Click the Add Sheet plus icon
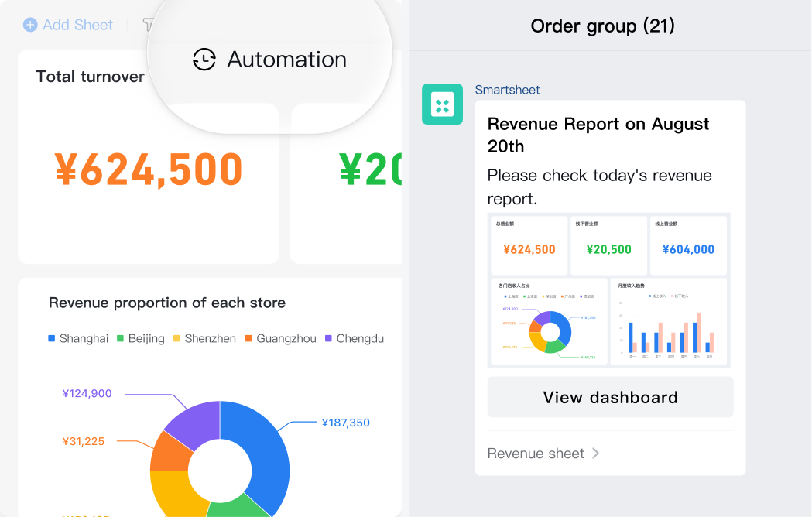The width and height of the screenshot is (812, 517). pos(30,25)
